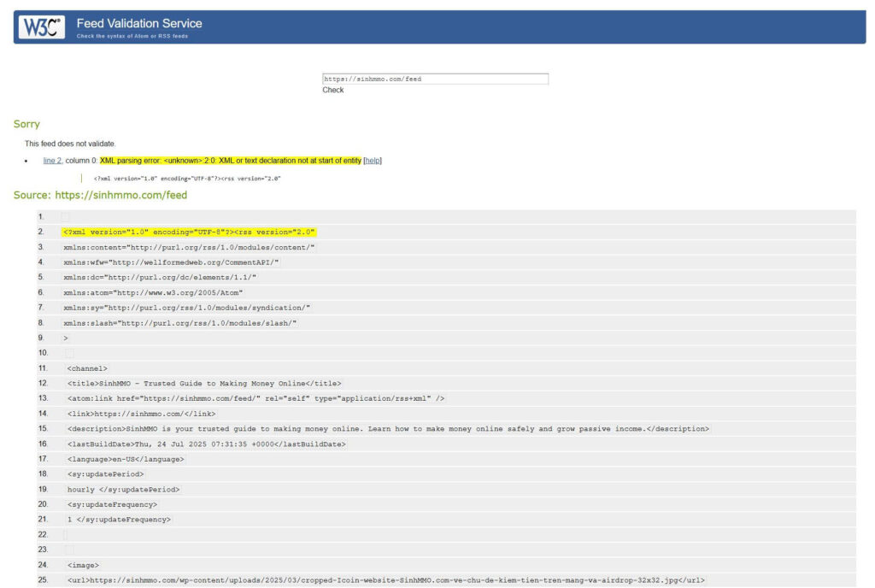
Task: Open the 'line 2' error link
Action: point(52,161)
